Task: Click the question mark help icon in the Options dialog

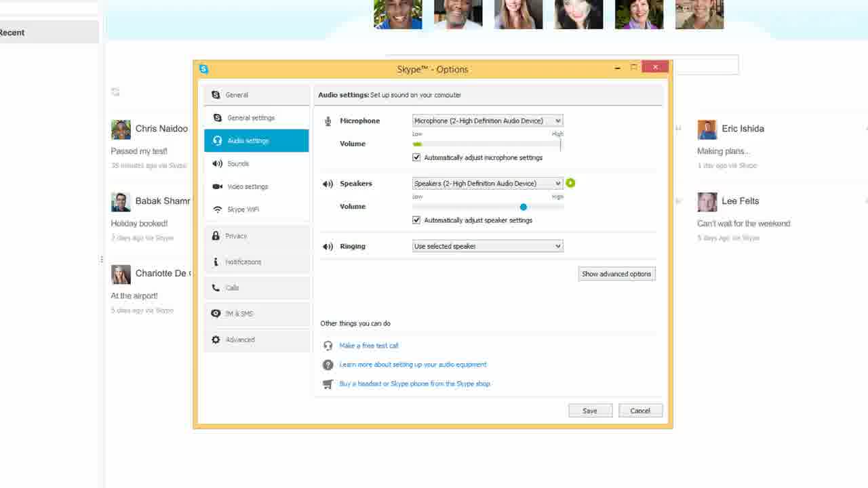Action: (328, 365)
